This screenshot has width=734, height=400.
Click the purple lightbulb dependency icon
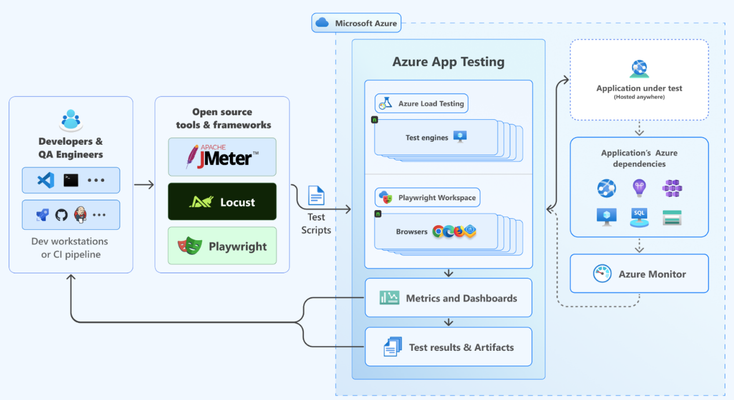(x=639, y=188)
